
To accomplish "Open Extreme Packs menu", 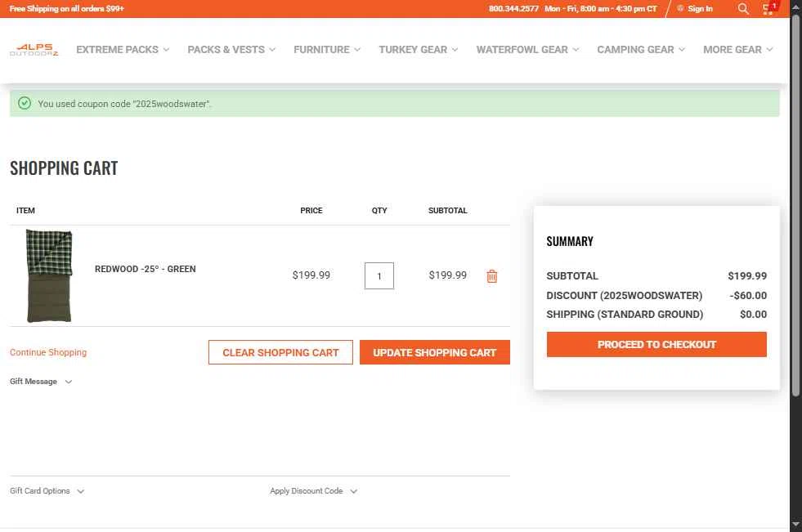I will click(123, 50).
